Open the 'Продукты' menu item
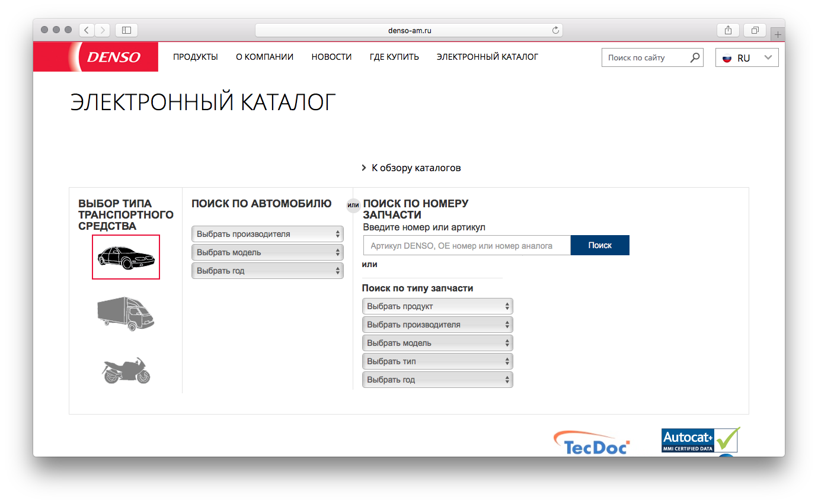 click(x=196, y=57)
